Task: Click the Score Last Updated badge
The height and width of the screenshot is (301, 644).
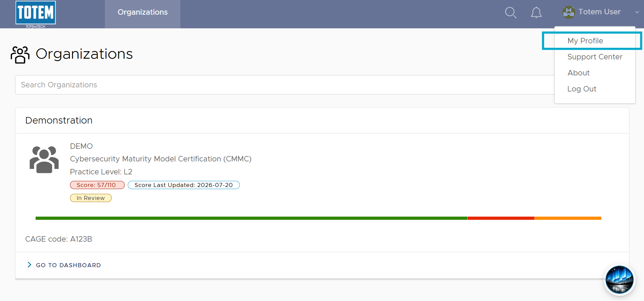Action: [x=183, y=185]
